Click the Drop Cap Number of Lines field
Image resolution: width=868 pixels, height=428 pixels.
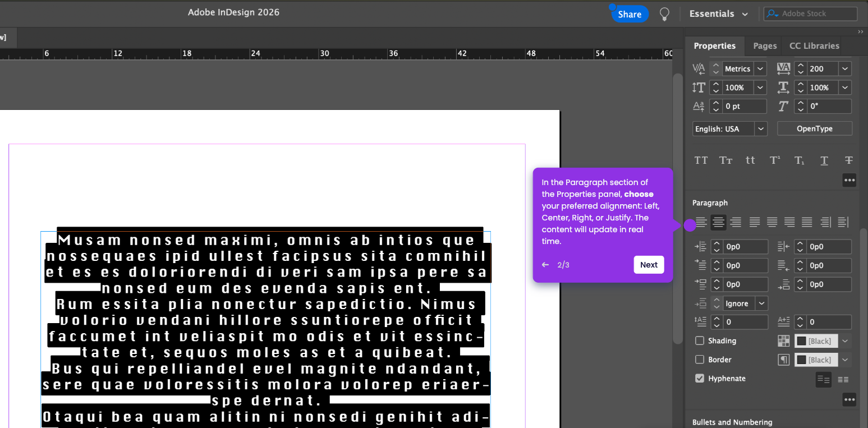tap(746, 322)
